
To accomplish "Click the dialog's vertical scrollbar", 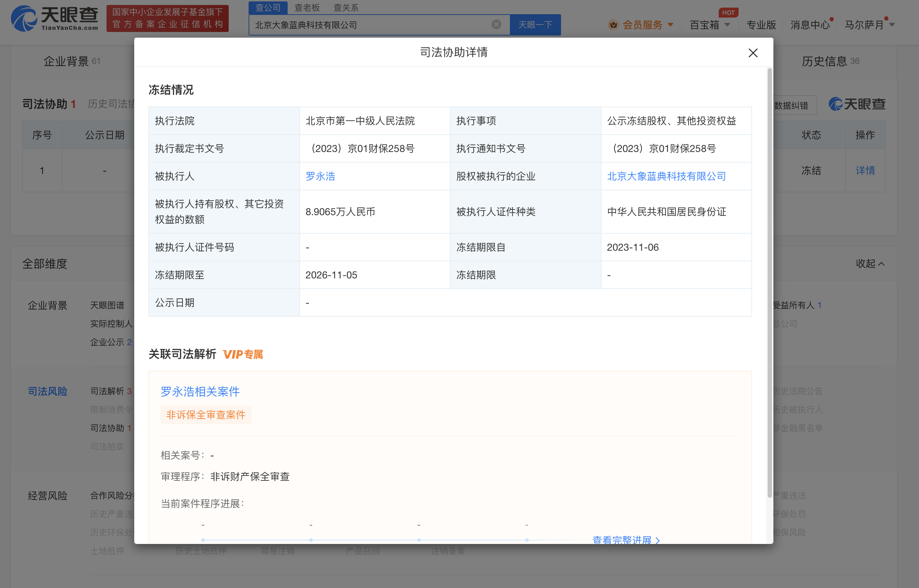I will [770, 283].
